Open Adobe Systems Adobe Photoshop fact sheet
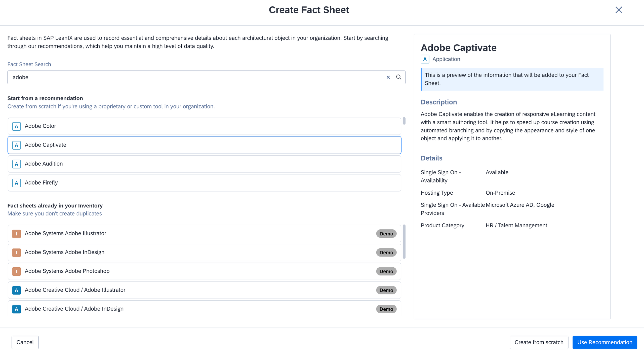This screenshot has height=357, width=644. [204, 271]
